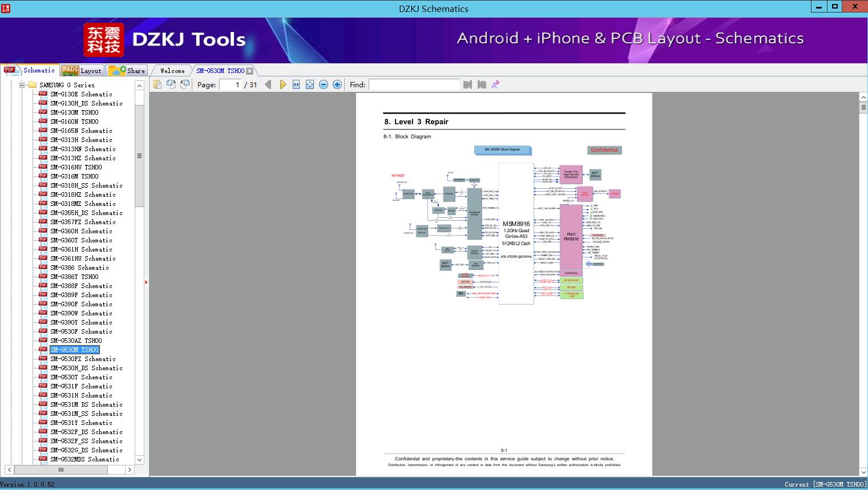Open SM-G388F Schematic
868x490 pixels.
tap(81, 286)
